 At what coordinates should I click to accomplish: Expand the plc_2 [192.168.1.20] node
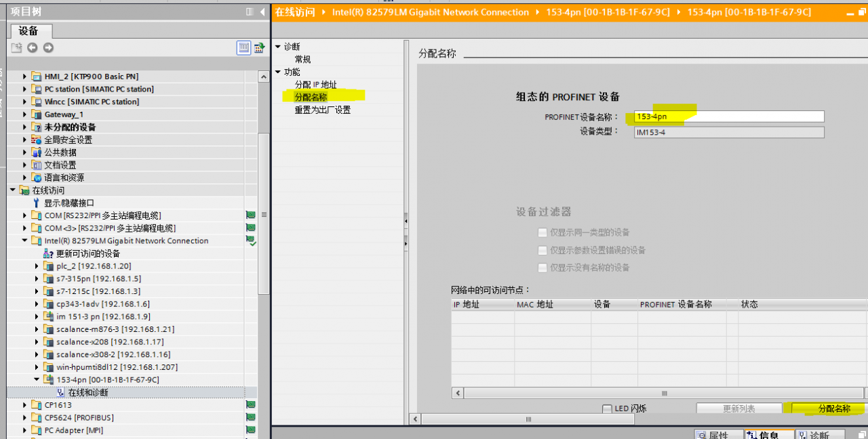(37, 266)
